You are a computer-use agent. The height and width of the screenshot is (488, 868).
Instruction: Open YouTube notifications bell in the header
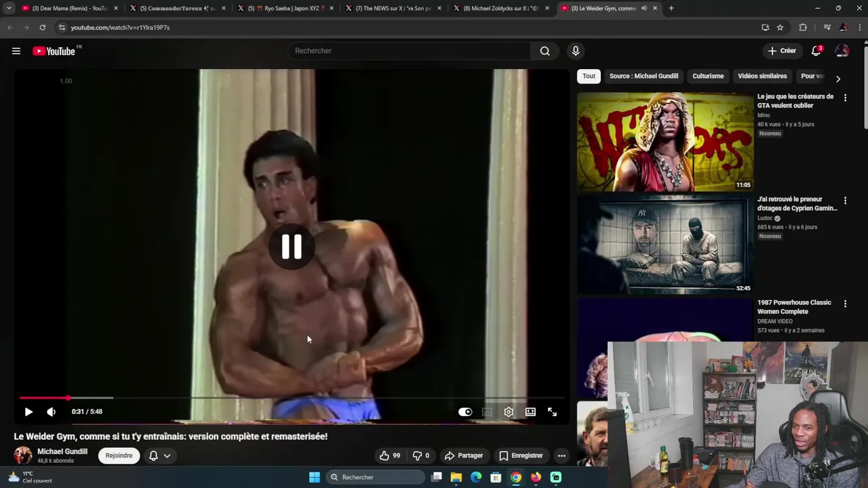click(816, 51)
